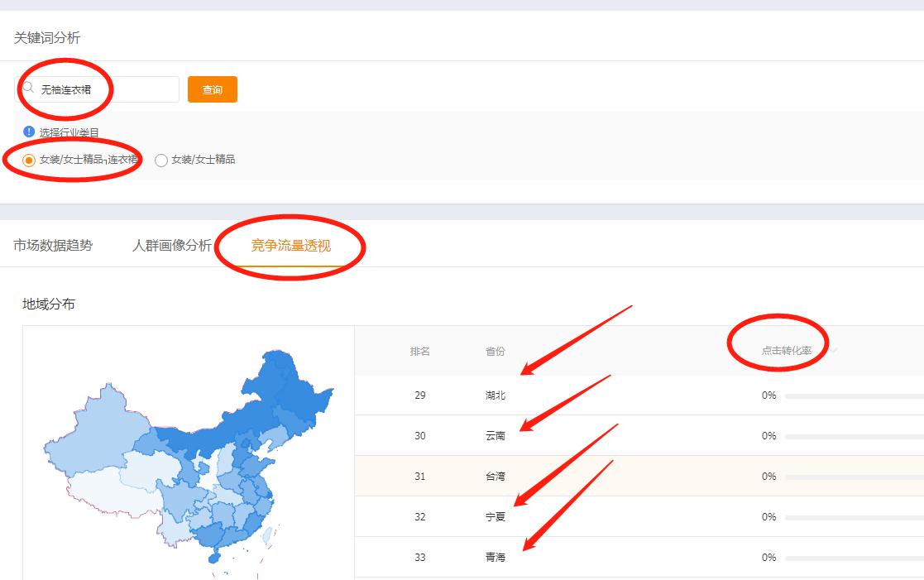Click the blue info icon by 选择行业/类目

tap(28, 132)
